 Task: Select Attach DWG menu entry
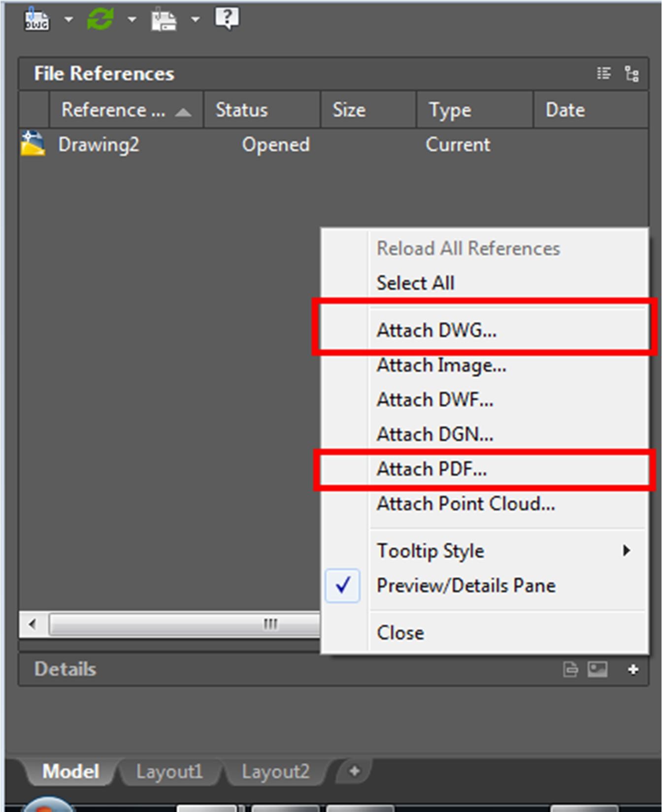tap(436, 330)
